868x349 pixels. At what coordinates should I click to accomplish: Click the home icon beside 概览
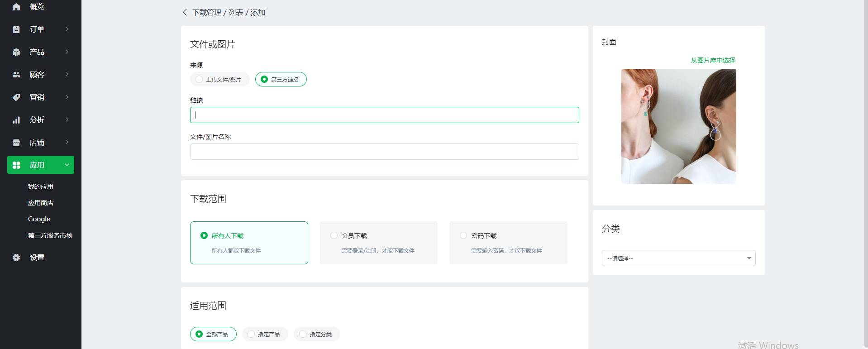click(16, 7)
